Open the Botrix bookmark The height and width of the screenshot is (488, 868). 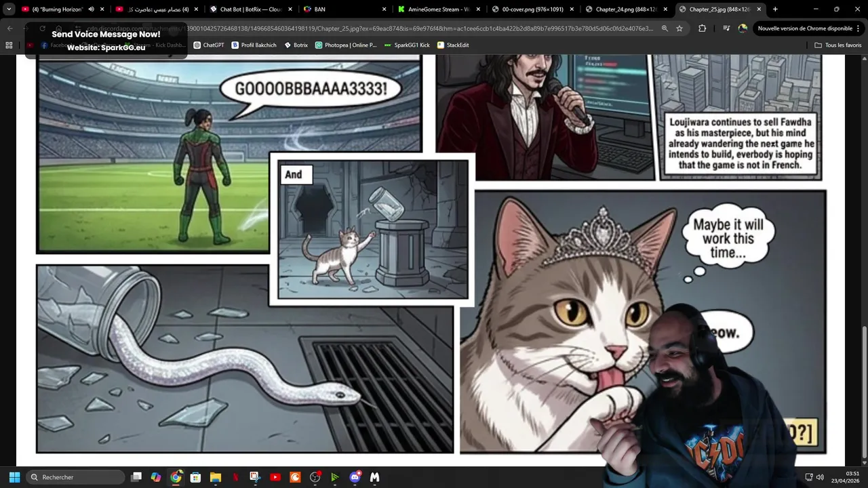pos(296,45)
